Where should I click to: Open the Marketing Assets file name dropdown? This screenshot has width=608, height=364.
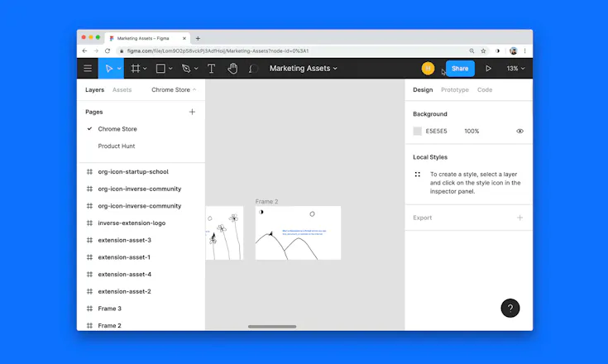click(x=304, y=68)
